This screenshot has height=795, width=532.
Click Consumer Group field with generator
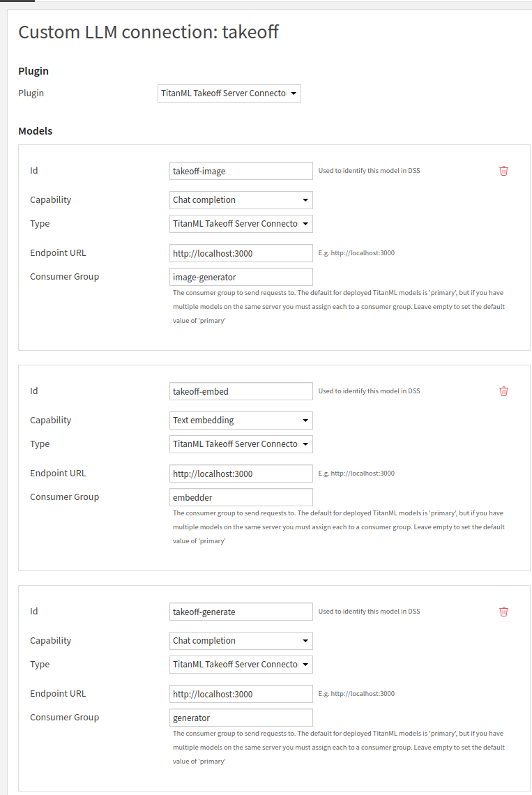(241, 718)
